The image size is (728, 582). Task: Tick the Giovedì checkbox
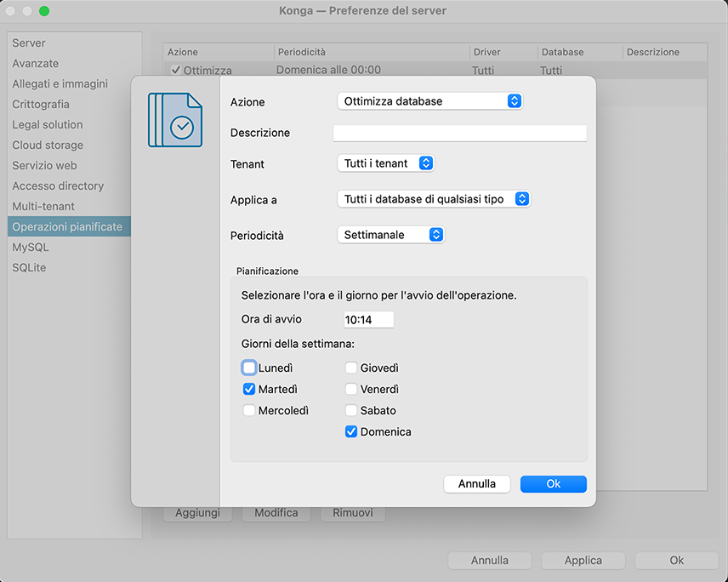click(351, 368)
